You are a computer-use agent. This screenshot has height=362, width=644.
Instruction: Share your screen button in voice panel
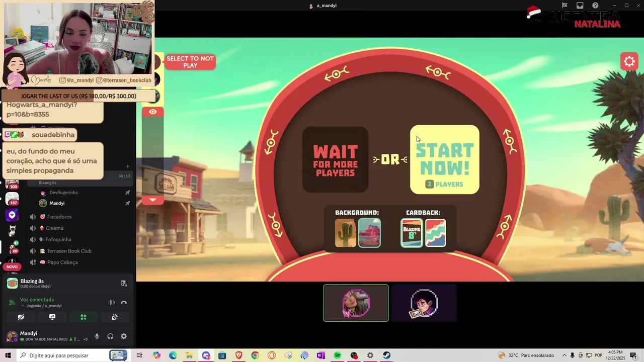(52, 317)
